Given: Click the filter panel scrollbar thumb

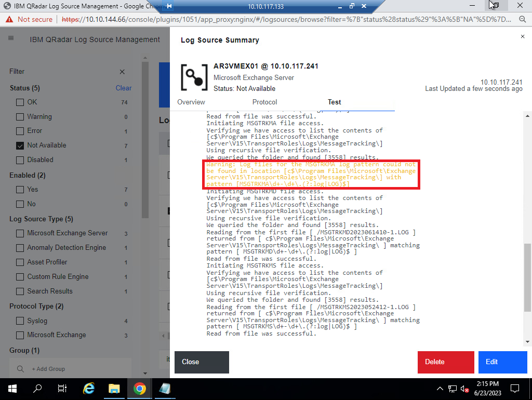Looking at the screenshot, I should 145,139.
